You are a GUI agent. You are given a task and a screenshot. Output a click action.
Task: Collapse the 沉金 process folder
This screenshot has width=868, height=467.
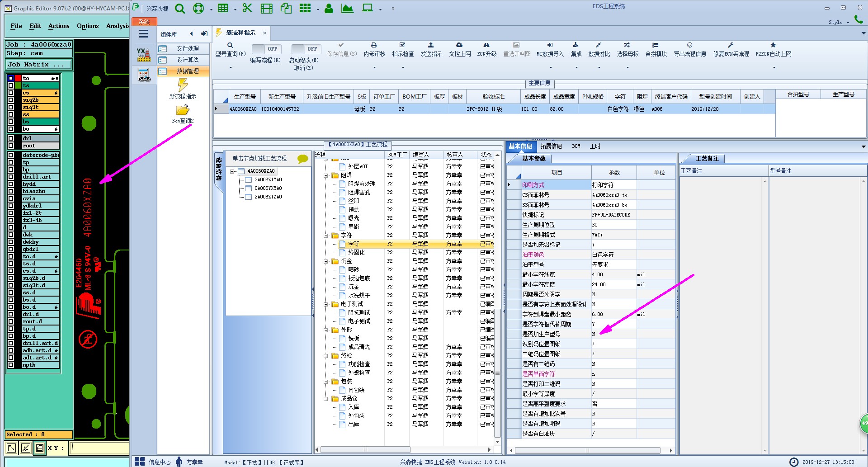tap(325, 261)
